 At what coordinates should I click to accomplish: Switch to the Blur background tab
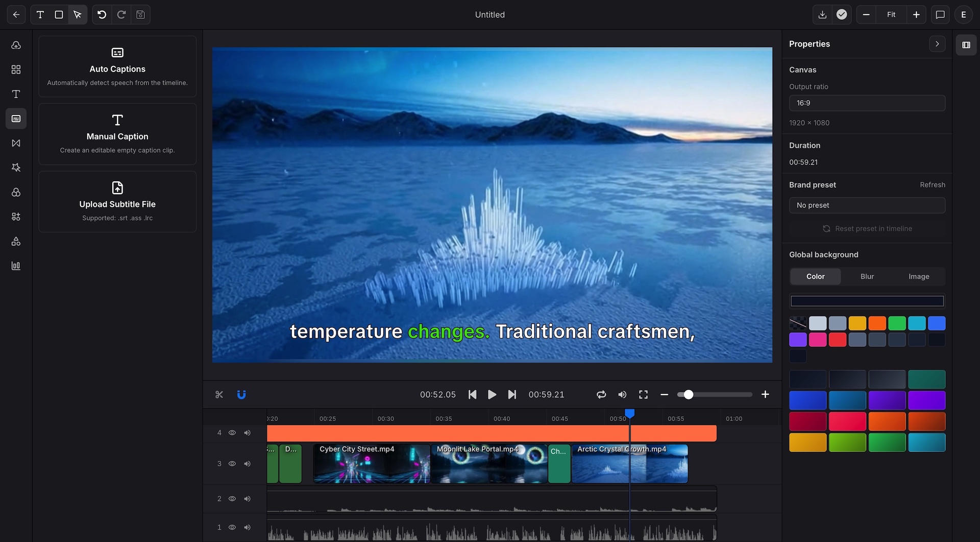pos(866,276)
